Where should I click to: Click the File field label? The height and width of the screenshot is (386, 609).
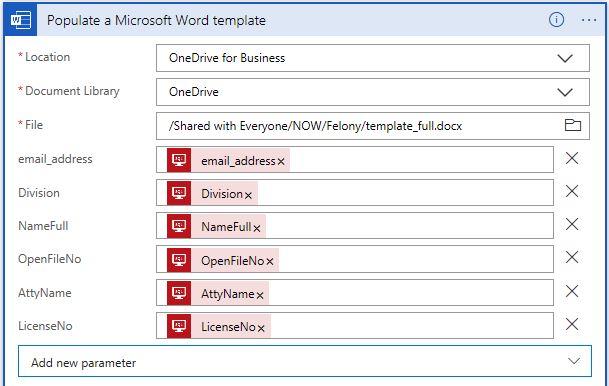coord(34,125)
